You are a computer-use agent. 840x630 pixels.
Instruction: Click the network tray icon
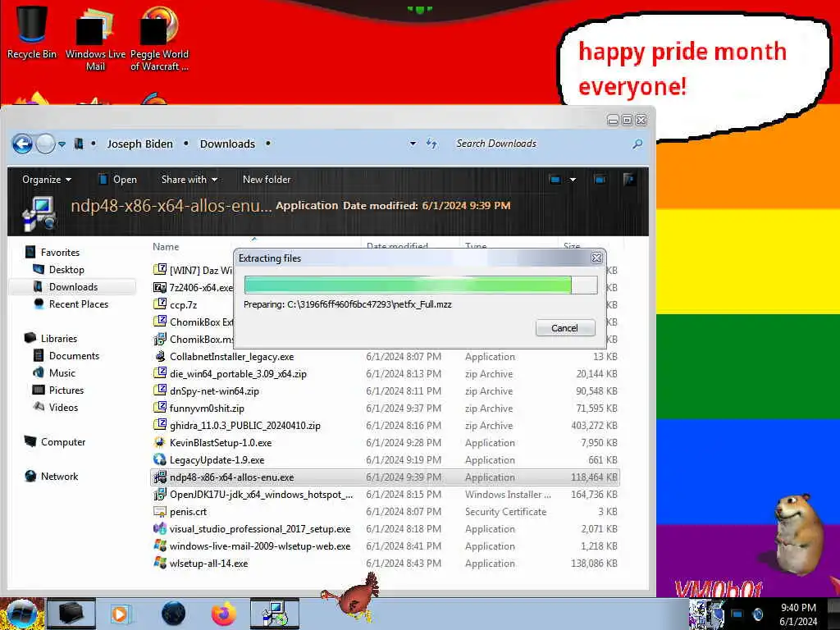click(737, 614)
